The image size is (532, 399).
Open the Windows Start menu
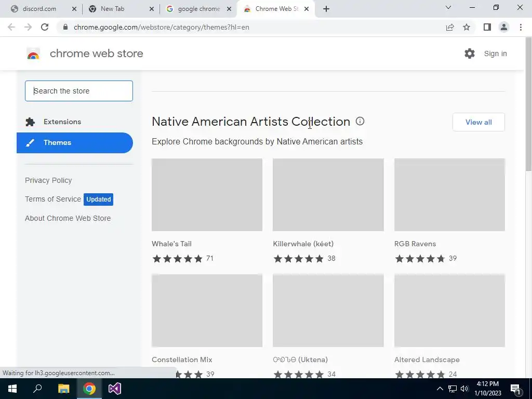coord(12,389)
